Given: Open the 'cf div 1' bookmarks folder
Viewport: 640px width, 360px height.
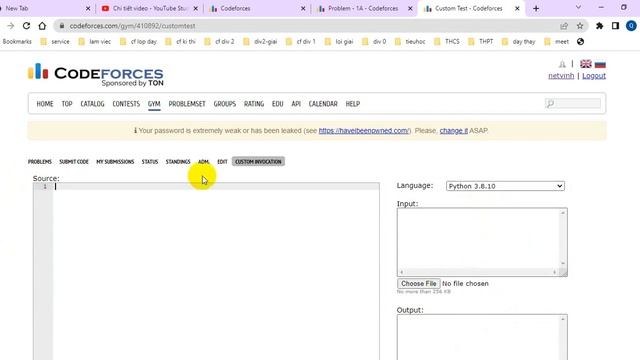Looking at the screenshot, I should [x=300, y=42].
